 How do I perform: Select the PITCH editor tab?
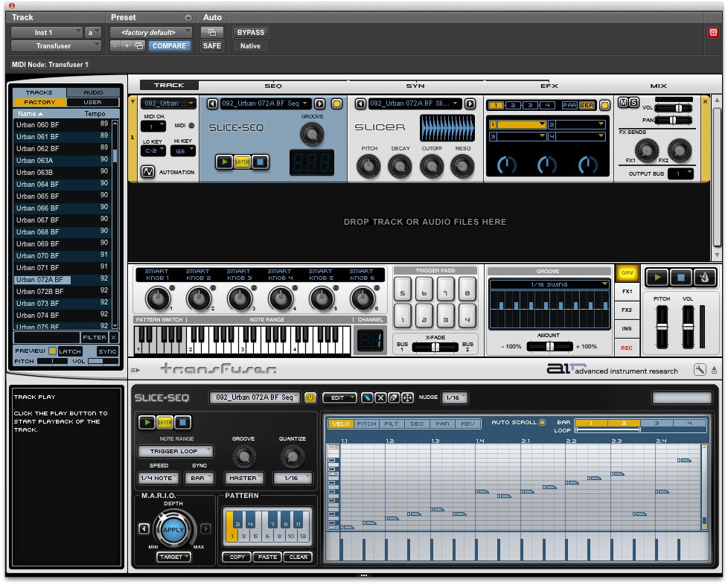(x=366, y=424)
